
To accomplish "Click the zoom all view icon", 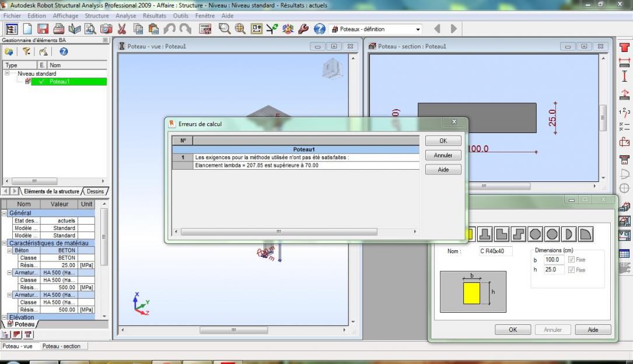I will pyautogui.click(x=240, y=29).
